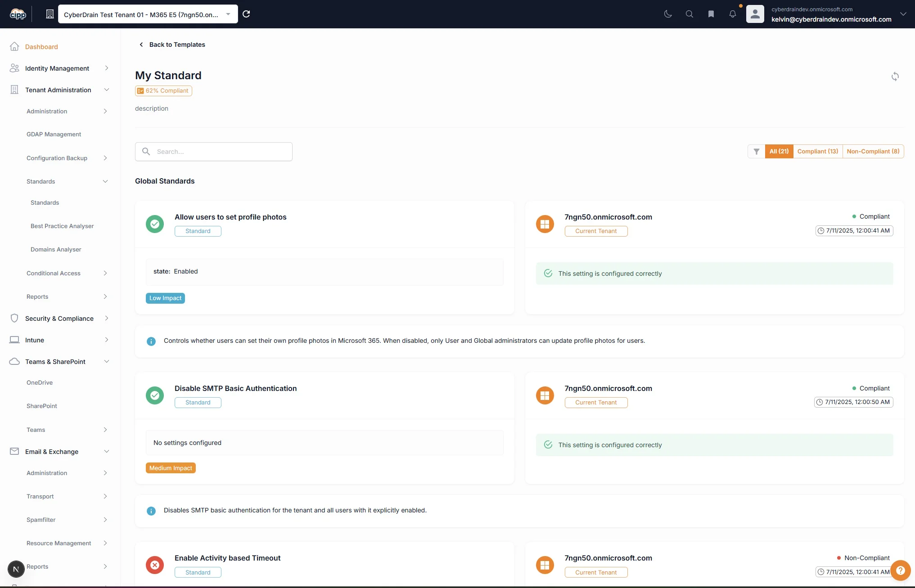915x588 pixels.
Task: Open SharePoint page
Action: (42, 406)
